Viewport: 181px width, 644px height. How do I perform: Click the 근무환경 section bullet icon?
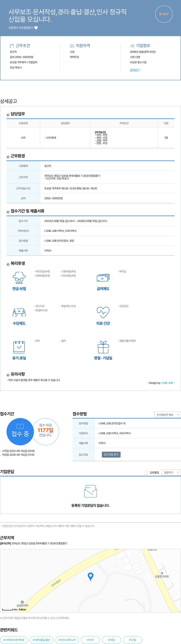coord(8,157)
